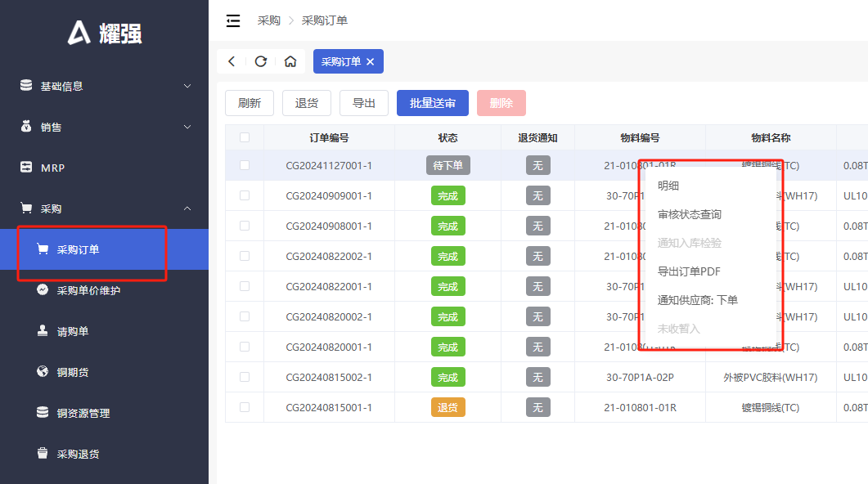Click the 删除 button
The width and height of the screenshot is (868, 484).
501,103
